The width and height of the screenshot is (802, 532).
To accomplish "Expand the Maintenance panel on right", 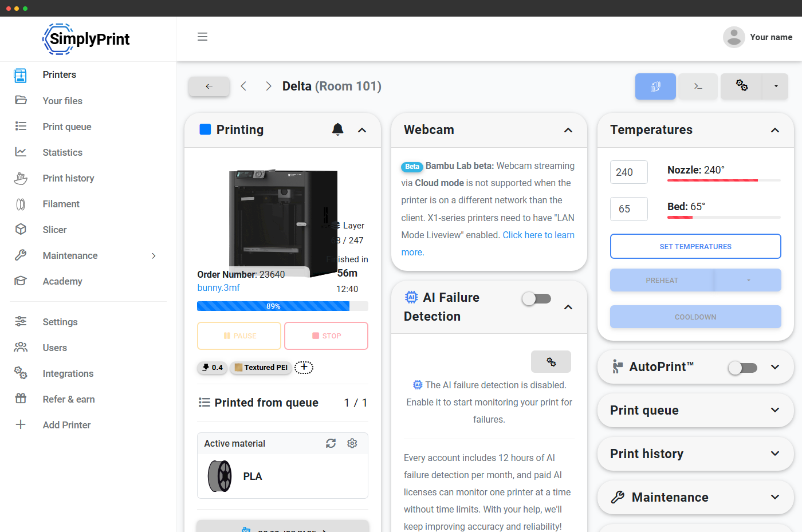I will click(775, 497).
